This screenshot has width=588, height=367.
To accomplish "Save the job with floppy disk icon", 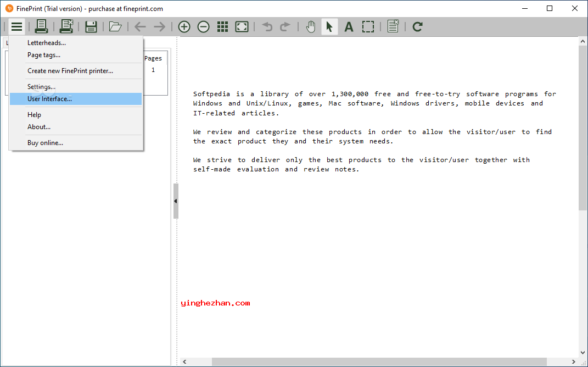I will click(x=91, y=26).
